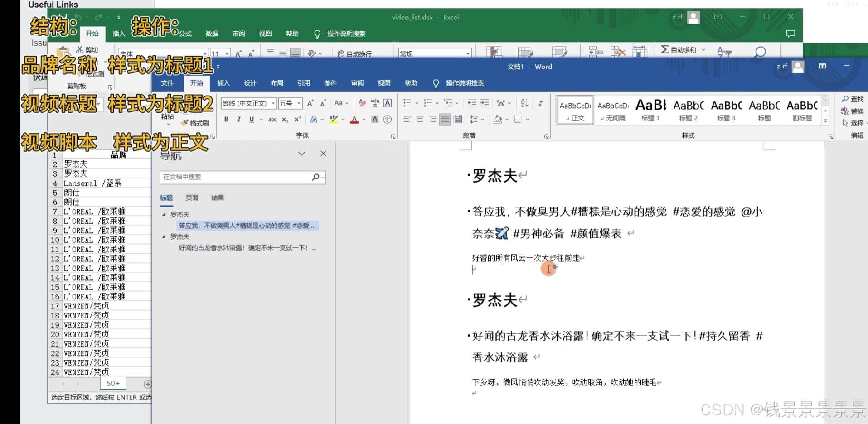Toggle bold formatting in Word
Viewport: 868px width, 424px height.
(226, 120)
